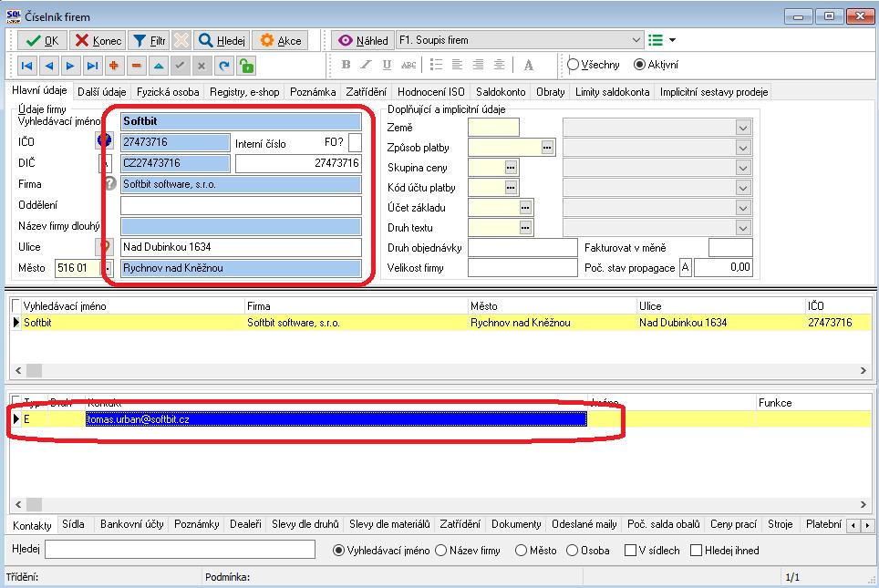Viewport: 879px width, 588px height.
Task: Click the Konec button
Action: point(98,40)
